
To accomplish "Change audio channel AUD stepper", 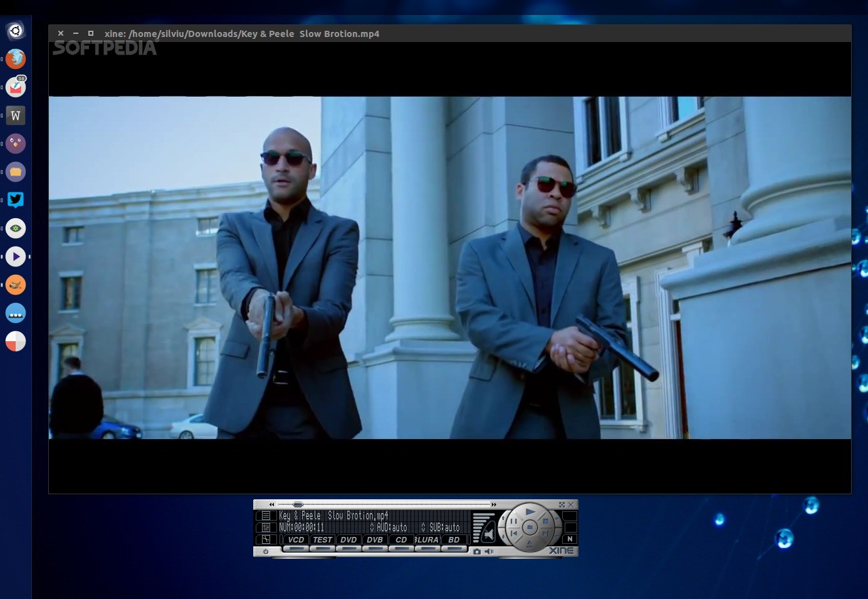I will click(x=372, y=527).
